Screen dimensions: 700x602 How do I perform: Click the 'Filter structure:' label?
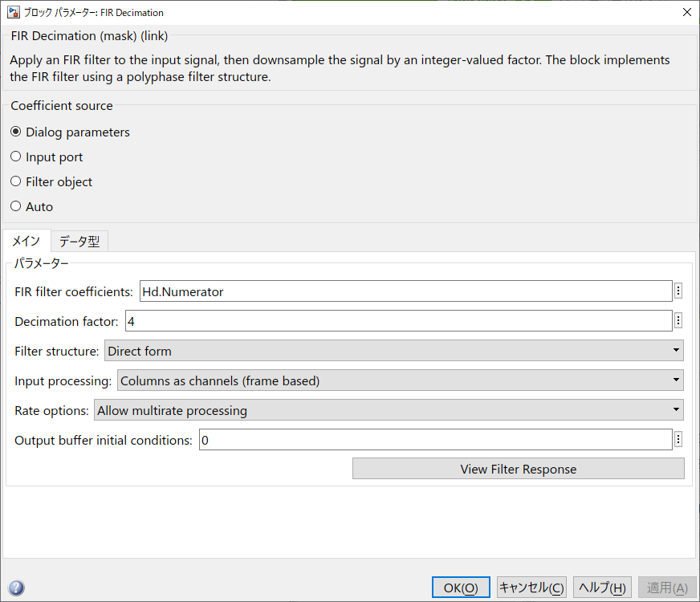click(57, 352)
